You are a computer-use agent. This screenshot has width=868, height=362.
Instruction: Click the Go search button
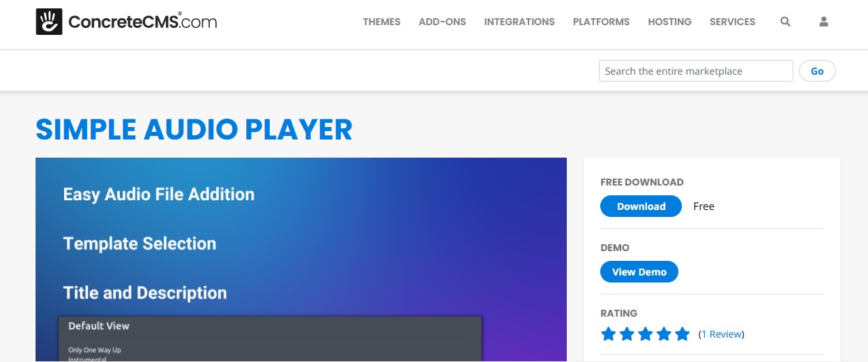817,71
